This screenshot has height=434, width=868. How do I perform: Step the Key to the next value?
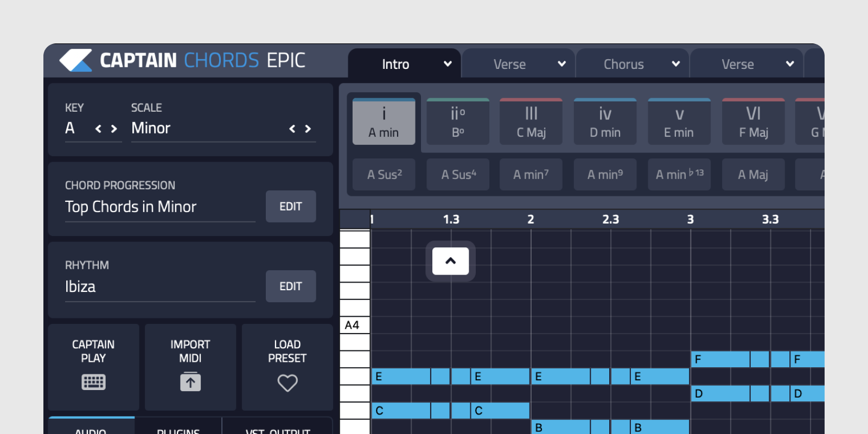pos(114,129)
